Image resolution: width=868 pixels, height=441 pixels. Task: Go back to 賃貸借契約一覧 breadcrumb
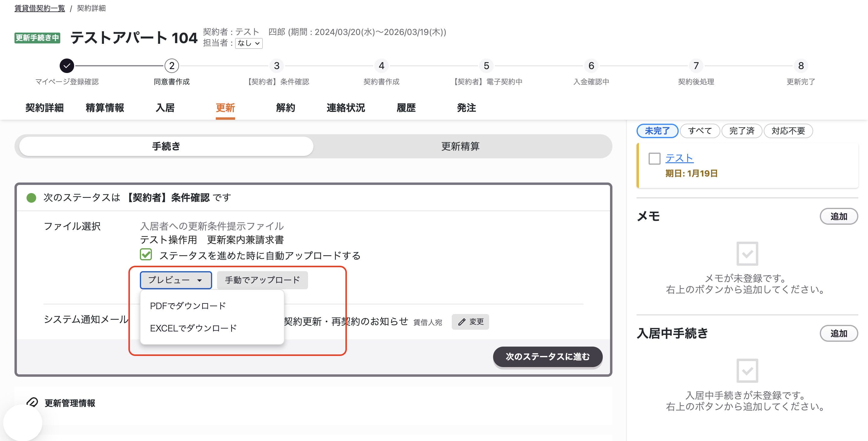(40, 8)
